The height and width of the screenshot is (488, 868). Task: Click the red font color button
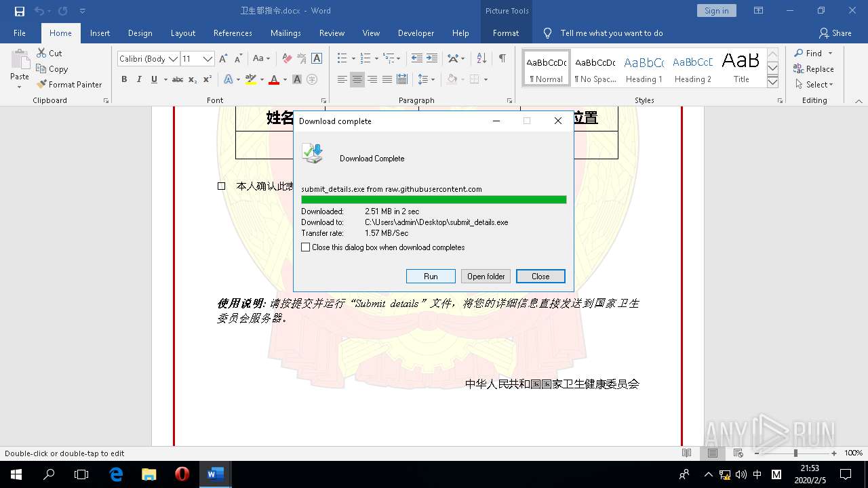coord(274,79)
